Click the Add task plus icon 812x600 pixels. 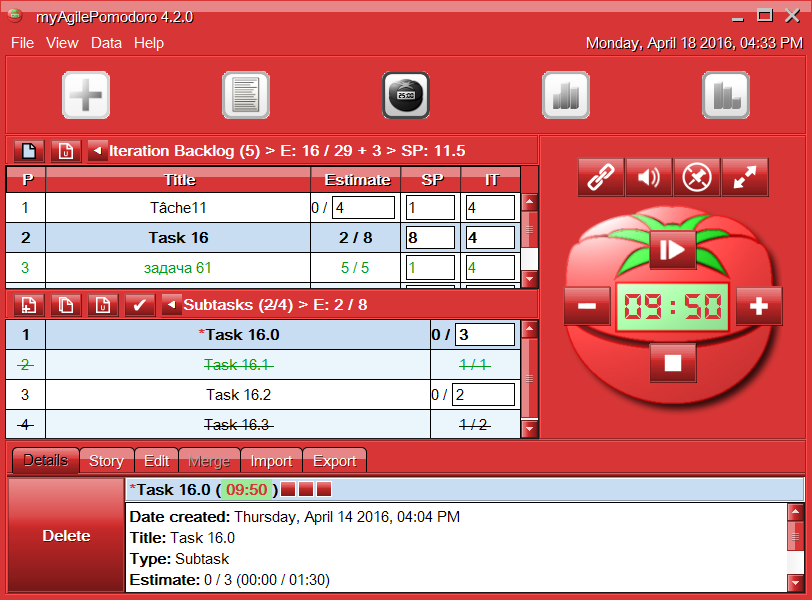point(85,96)
